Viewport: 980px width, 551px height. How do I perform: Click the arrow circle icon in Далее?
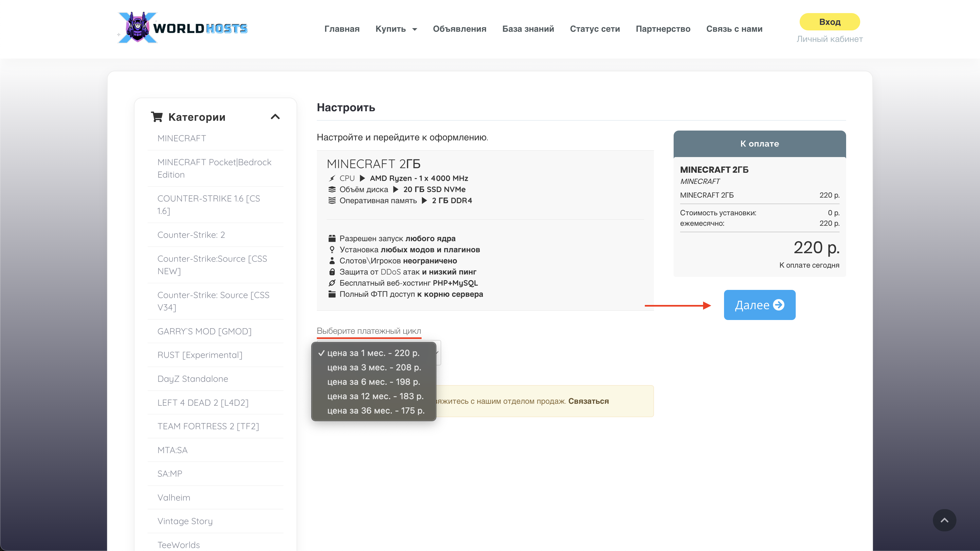click(779, 305)
